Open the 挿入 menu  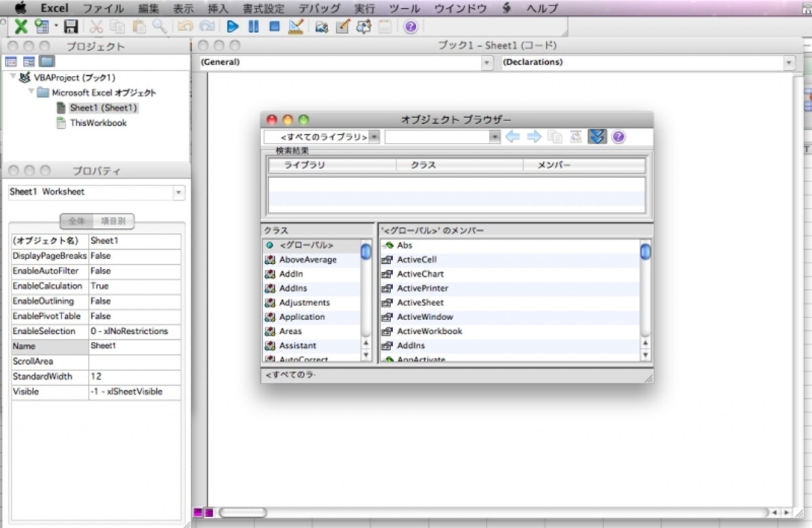(218, 8)
